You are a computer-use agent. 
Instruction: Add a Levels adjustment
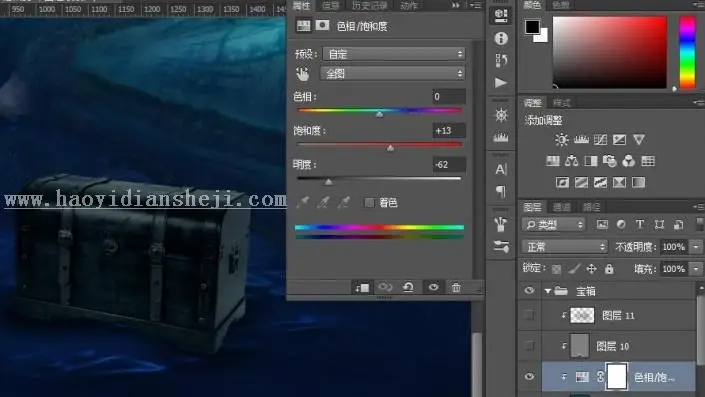pyautogui.click(x=581, y=140)
